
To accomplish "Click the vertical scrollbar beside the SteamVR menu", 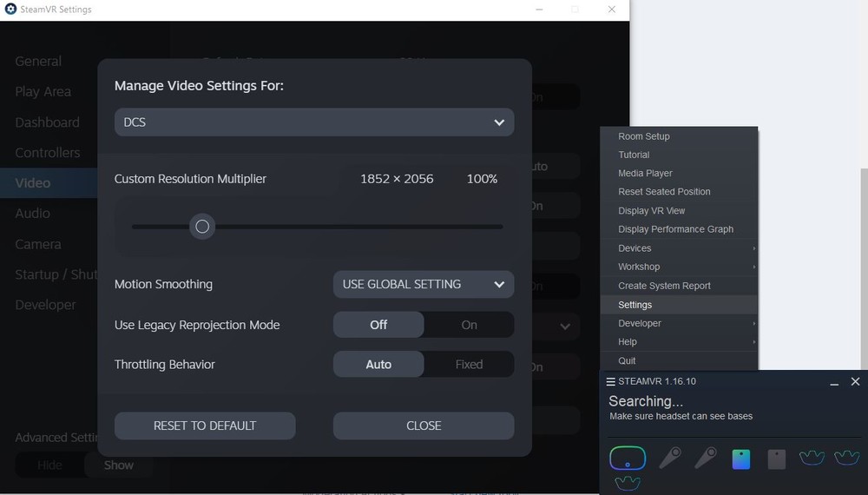I will click(x=865, y=268).
